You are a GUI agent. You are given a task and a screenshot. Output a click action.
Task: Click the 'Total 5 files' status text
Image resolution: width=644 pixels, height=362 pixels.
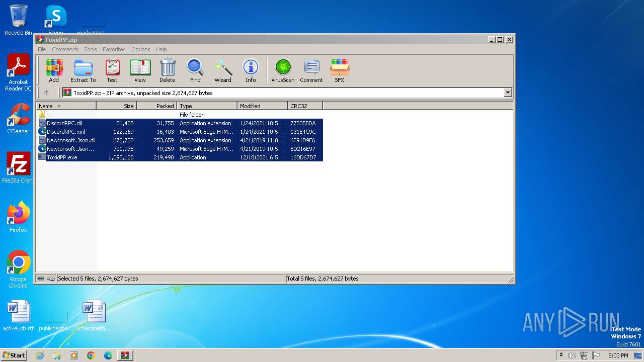pyautogui.click(x=323, y=279)
